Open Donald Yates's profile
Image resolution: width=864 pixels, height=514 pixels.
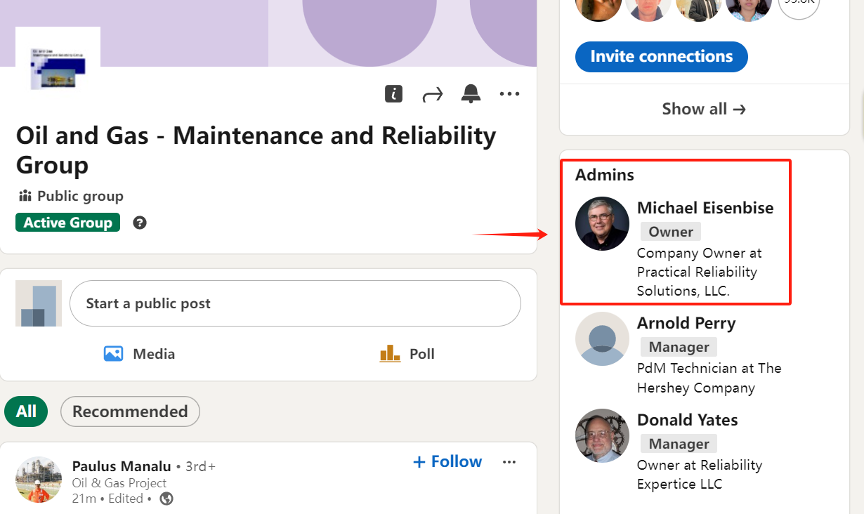tap(687, 420)
